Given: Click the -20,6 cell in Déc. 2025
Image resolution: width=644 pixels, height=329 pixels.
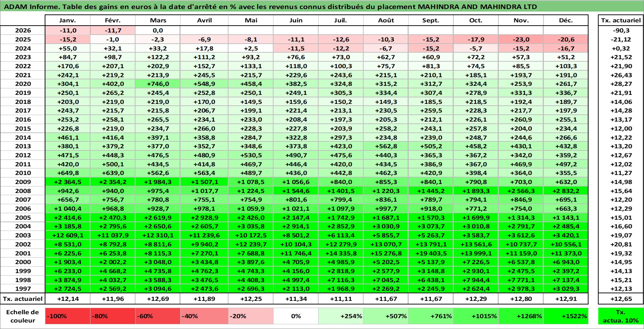Looking at the screenshot, I should [x=566, y=39].
